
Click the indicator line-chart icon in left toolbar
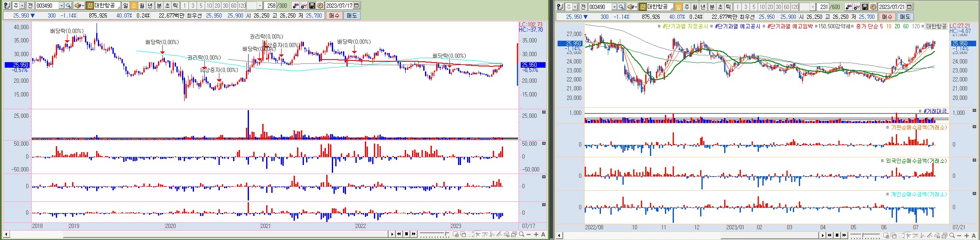tap(303, 6)
